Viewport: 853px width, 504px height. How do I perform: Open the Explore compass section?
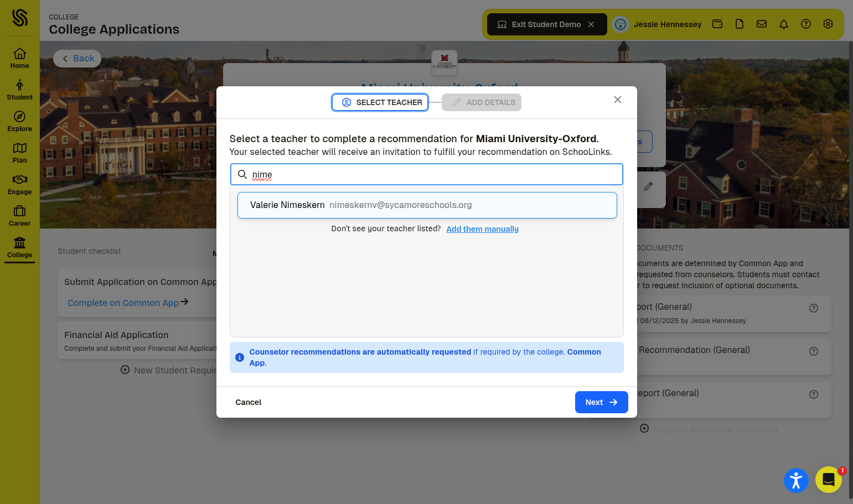click(19, 121)
